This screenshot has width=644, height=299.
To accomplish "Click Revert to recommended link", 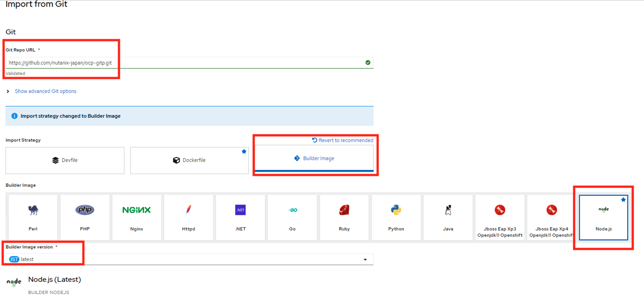I will pos(343,140).
